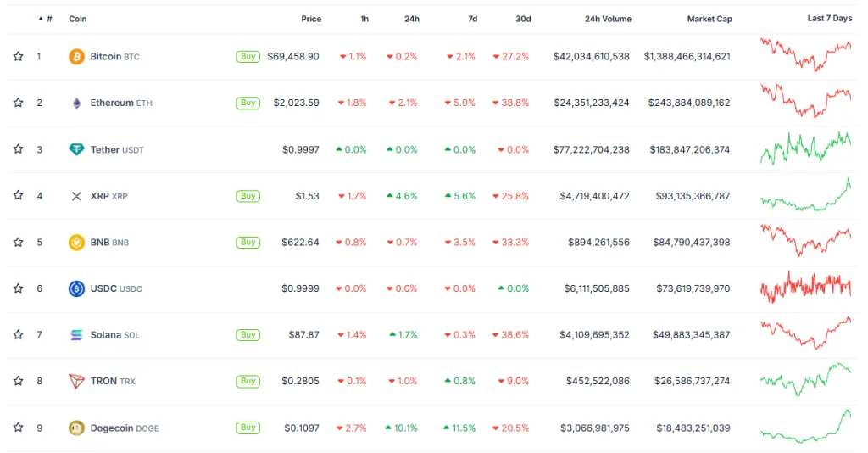The image size is (868, 453).
Task: Click the Solana logo icon
Action: pos(76,335)
